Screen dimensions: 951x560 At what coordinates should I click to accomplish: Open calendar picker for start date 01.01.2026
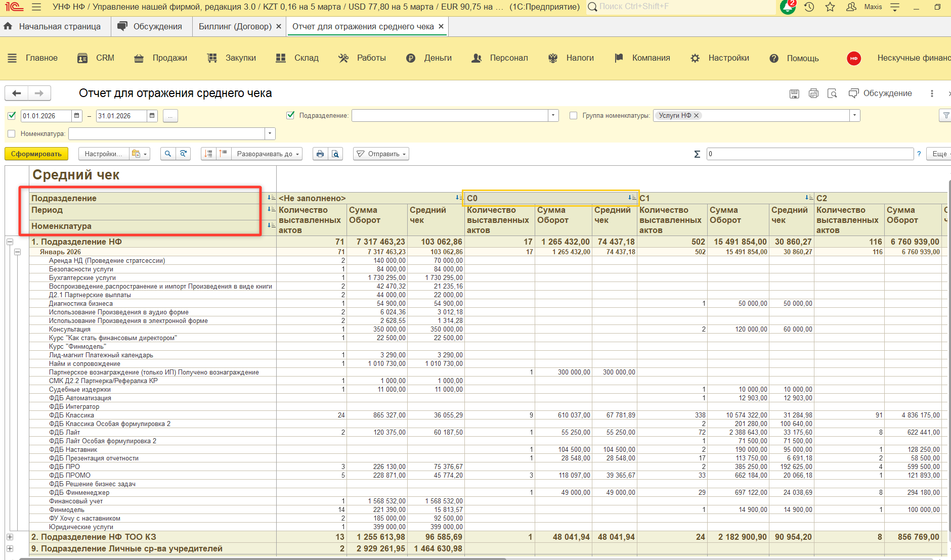77,116
